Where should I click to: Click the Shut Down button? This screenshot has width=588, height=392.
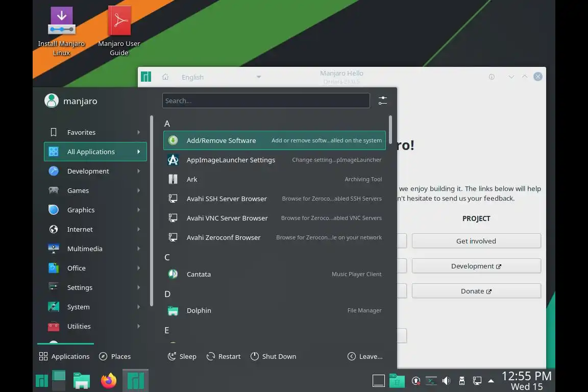click(274, 356)
